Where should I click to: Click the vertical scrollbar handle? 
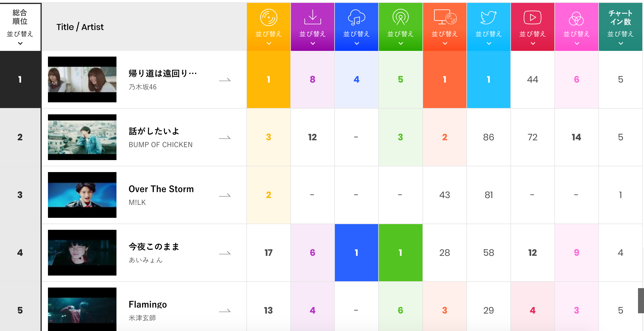[x=641, y=301]
